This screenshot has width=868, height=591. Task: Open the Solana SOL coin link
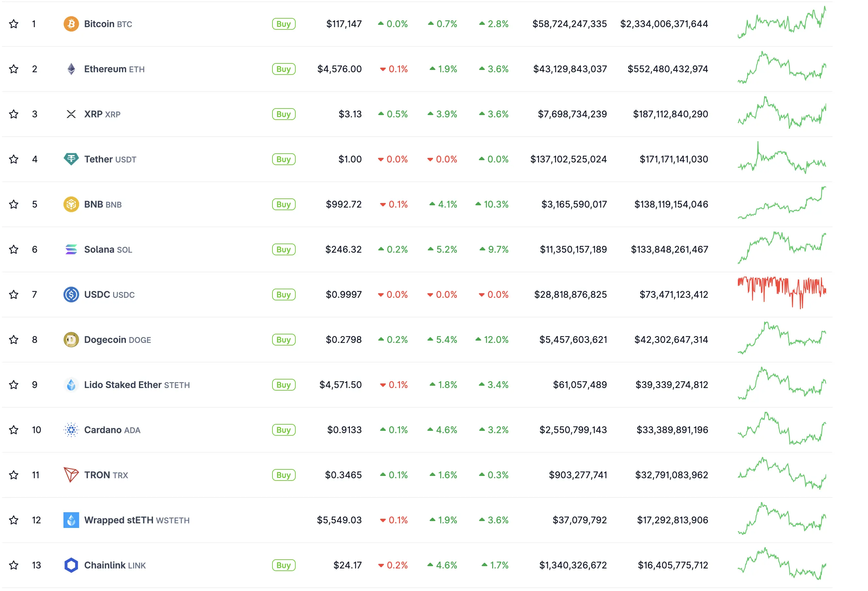[108, 249]
